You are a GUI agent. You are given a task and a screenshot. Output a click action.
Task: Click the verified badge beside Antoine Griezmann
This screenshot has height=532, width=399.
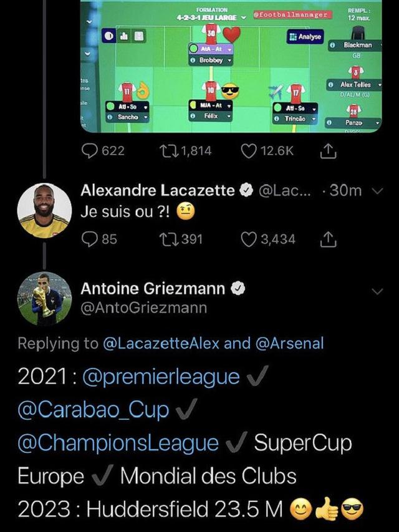coord(237,286)
